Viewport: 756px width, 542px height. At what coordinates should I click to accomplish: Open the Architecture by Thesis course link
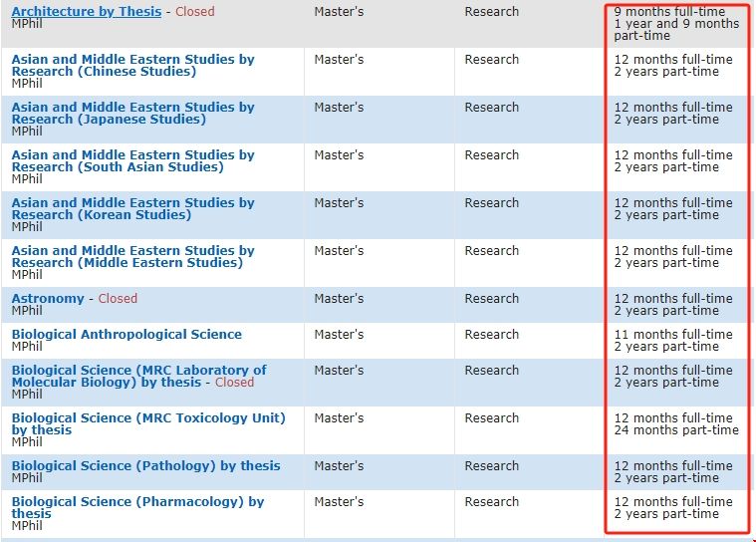click(86, 12)
